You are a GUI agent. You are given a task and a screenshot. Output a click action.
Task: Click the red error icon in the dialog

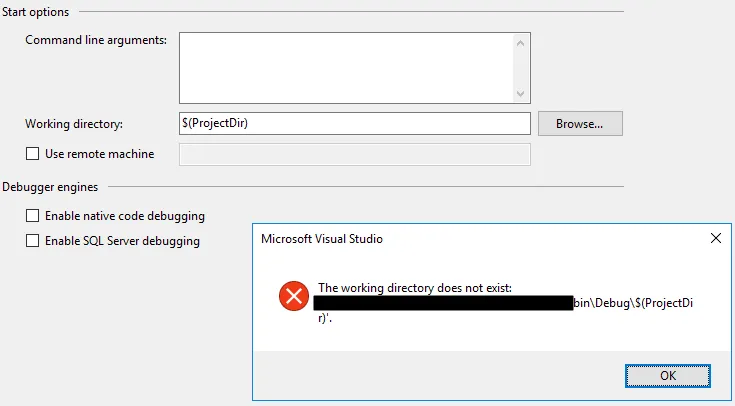coord(294,296)
